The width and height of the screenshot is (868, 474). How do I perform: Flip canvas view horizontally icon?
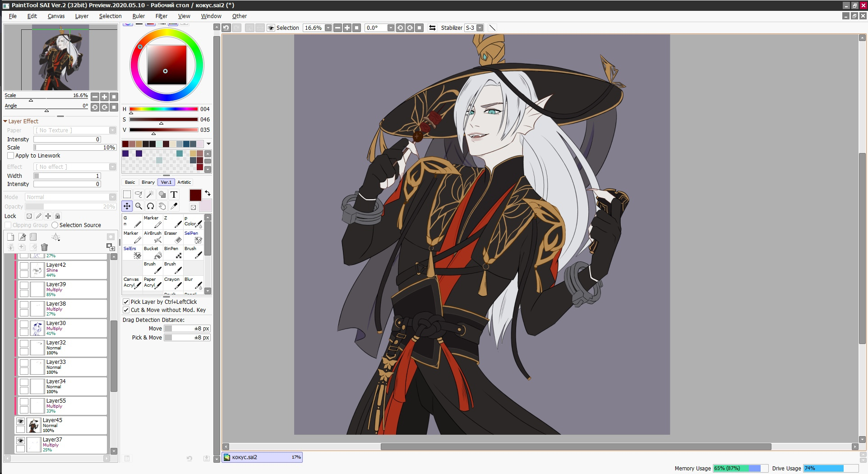coord(432,28)
